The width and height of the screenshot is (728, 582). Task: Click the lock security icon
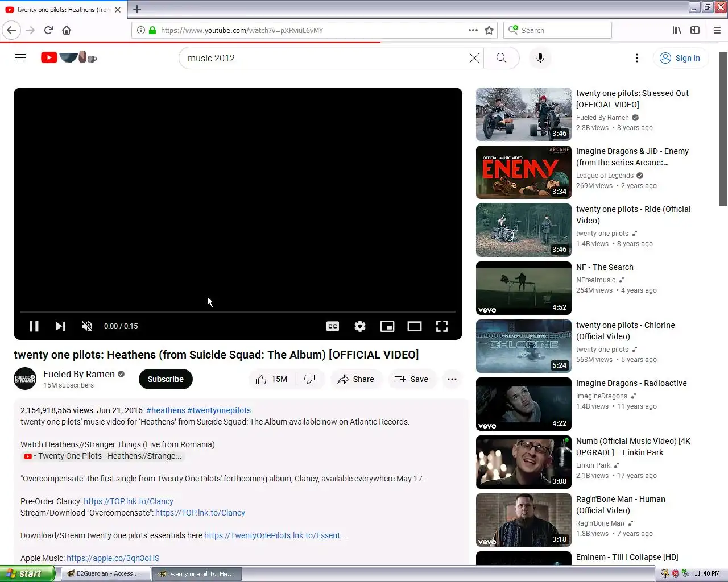(152, 30)
